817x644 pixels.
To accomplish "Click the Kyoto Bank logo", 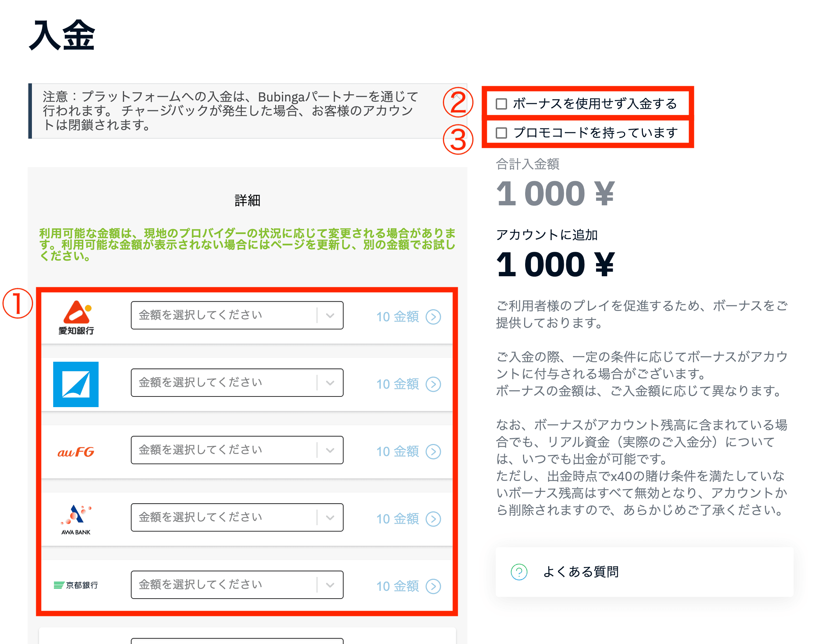I will 76,585.
